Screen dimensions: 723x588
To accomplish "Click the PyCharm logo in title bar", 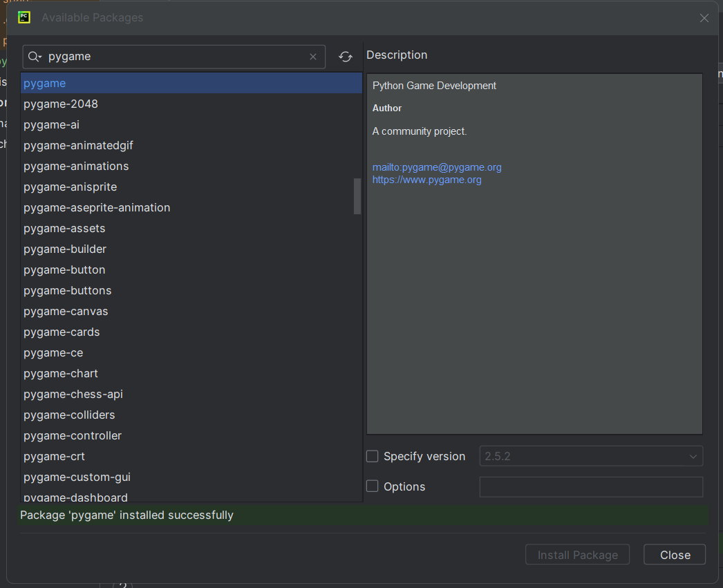I will pyautogui.click(x=24, y=17).
